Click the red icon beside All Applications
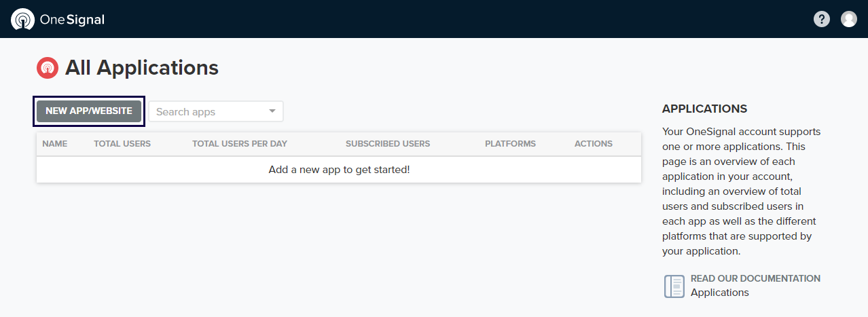 48,68
